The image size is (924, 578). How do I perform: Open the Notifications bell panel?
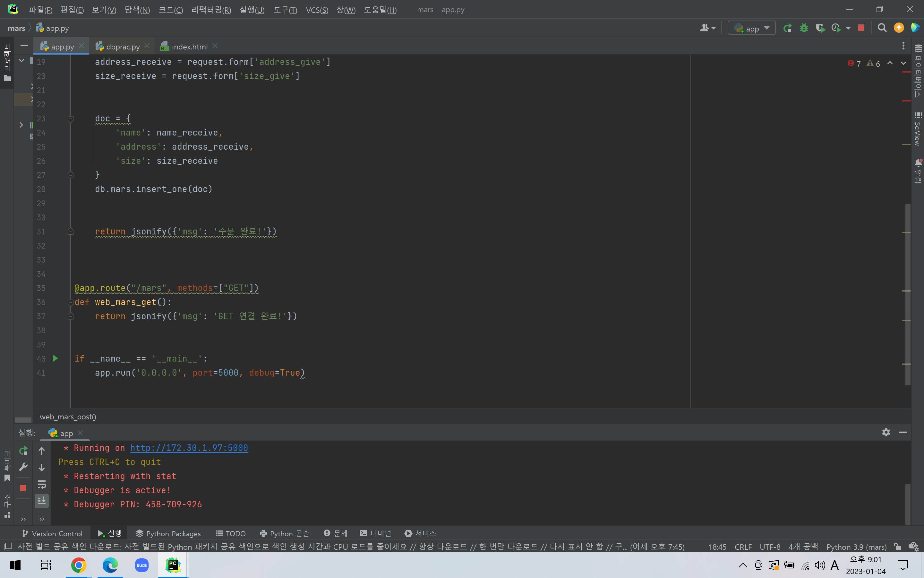pos(918,171)
